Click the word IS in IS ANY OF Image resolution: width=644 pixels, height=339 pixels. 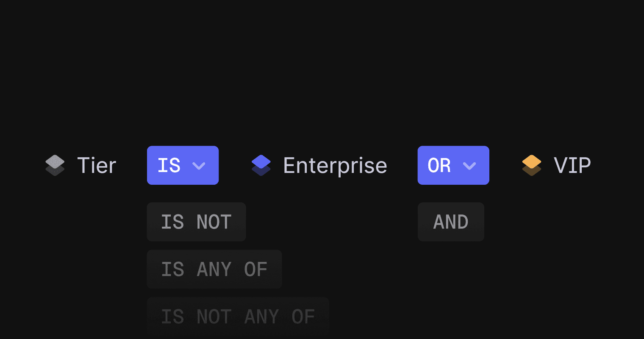(x=172, y=270)
